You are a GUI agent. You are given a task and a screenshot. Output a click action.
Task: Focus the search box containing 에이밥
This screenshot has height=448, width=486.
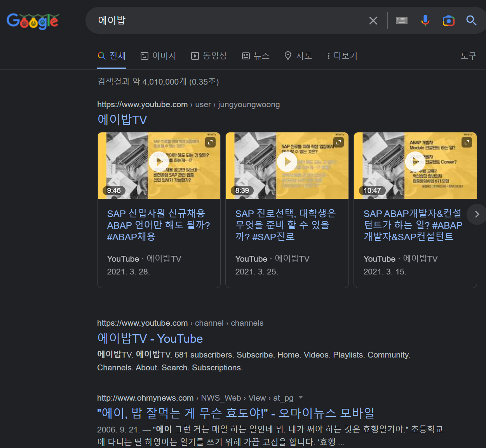pos(229,21)
